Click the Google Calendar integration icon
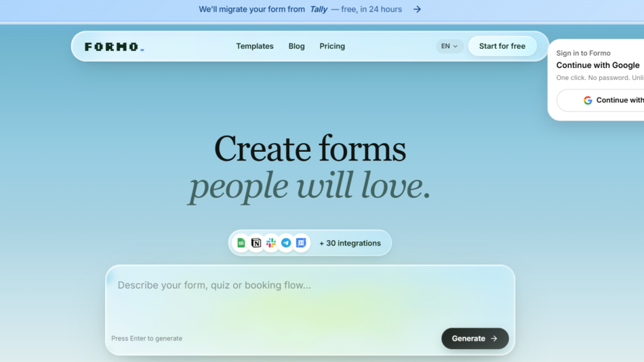 (301, 243)
